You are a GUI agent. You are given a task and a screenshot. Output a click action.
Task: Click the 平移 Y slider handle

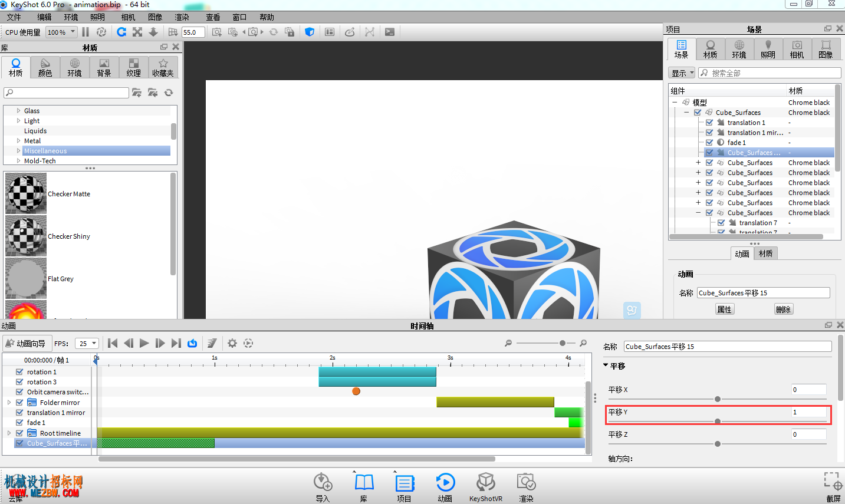[x=718, y=421]
